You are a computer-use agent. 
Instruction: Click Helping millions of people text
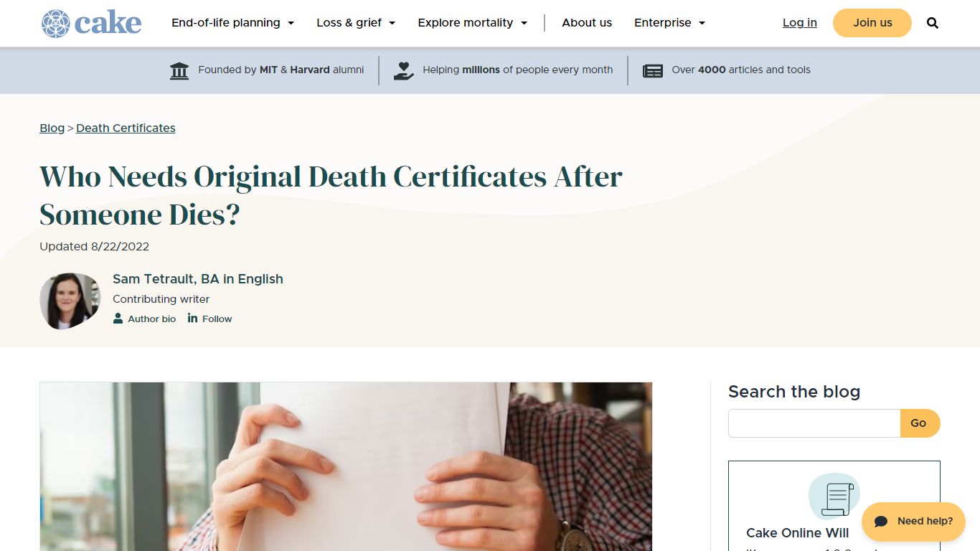tap(518, 70)
